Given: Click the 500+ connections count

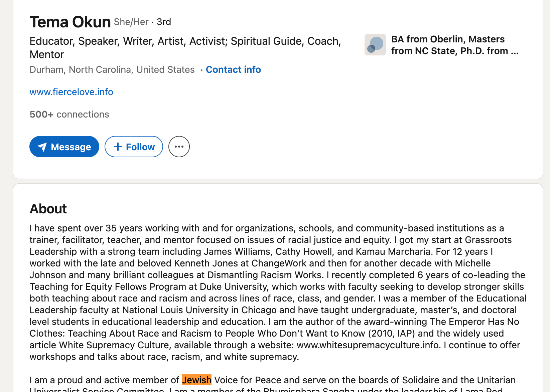Looking at the screenshot, I should [69, 114].
